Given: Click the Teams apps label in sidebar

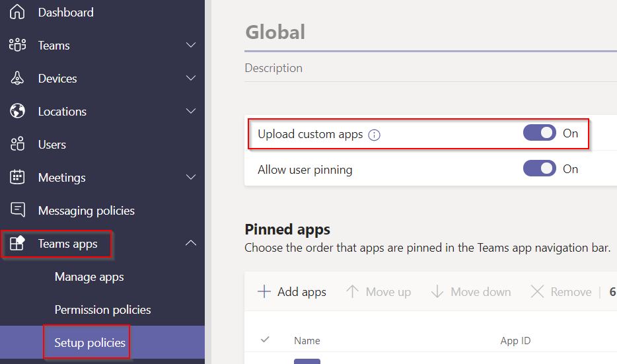Looking at the screenshot, I should click(x=67, y=244).
